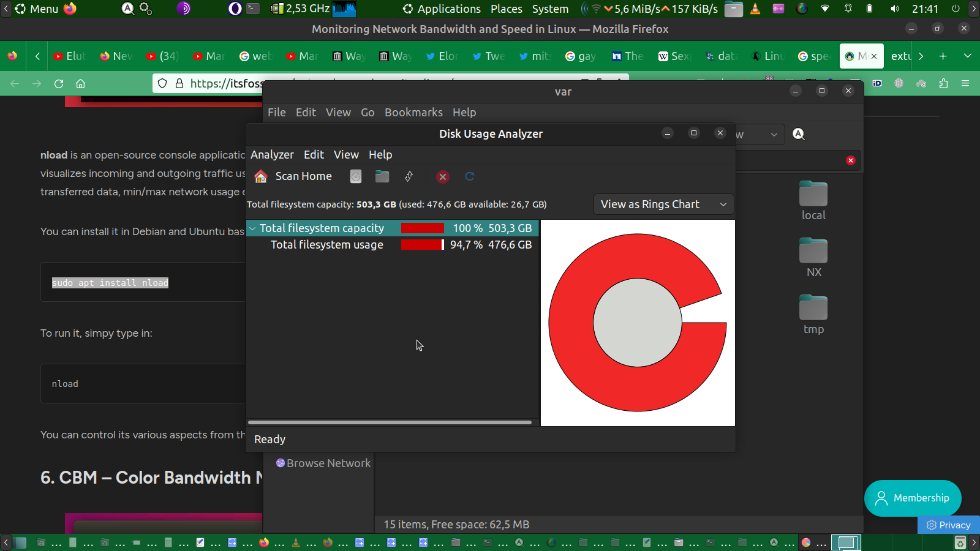Viewport: 980px width, 551px height.
Task: Click the search magnifier icon in file manager
Action: (x=799, y=134)
